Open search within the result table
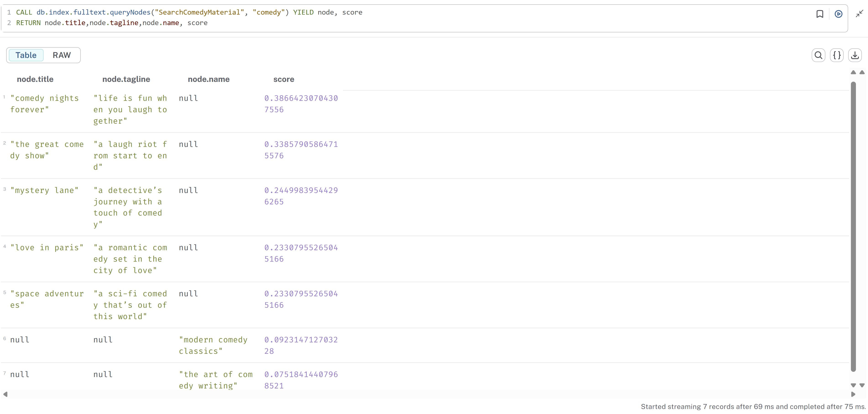This screenshot has height=414, width=868. [x=819, y=55]
